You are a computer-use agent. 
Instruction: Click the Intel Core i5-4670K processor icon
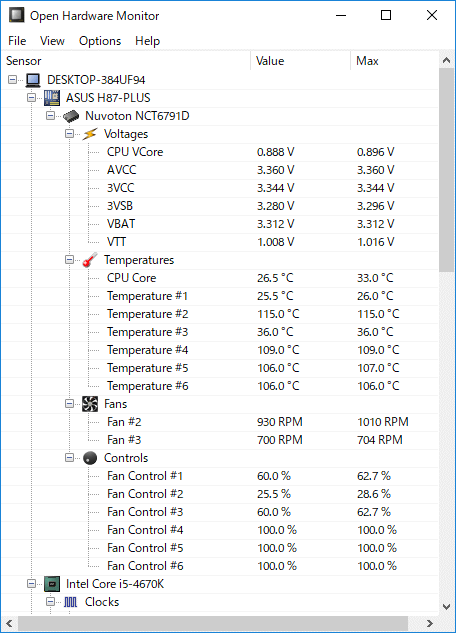click(52, 584)
